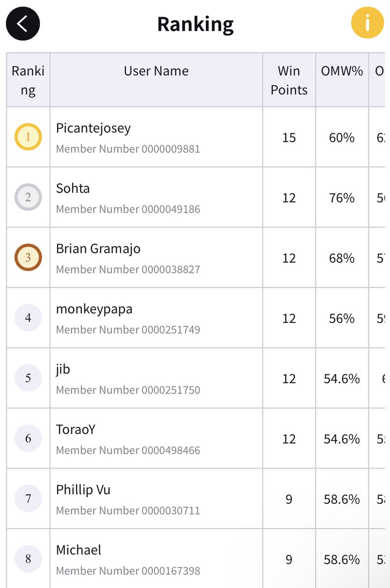This screenshot has width=390, height=588.
Task: Sort by the Win Points column header
Action: (x=289, y=80)
